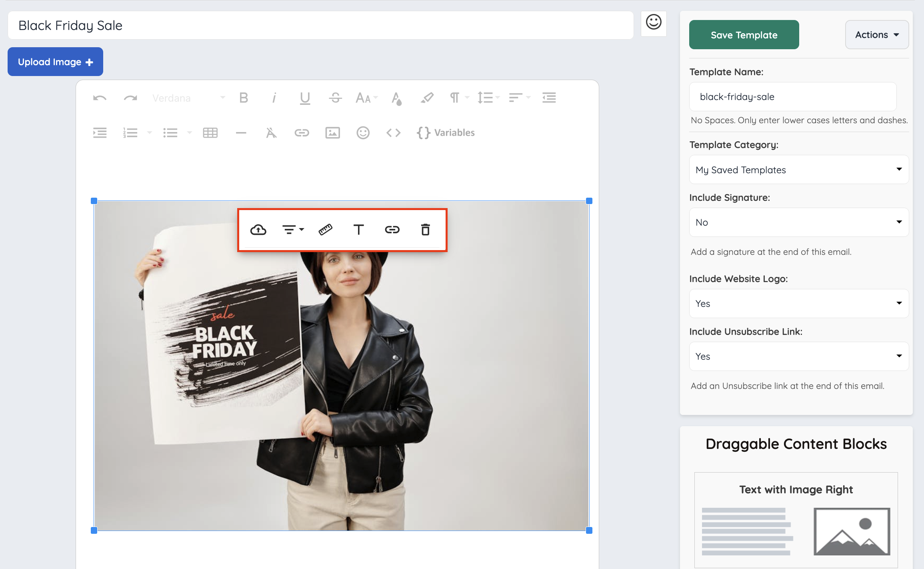Open the Variables menu
Screen dimensions: 924x569
tap(446, 133)
